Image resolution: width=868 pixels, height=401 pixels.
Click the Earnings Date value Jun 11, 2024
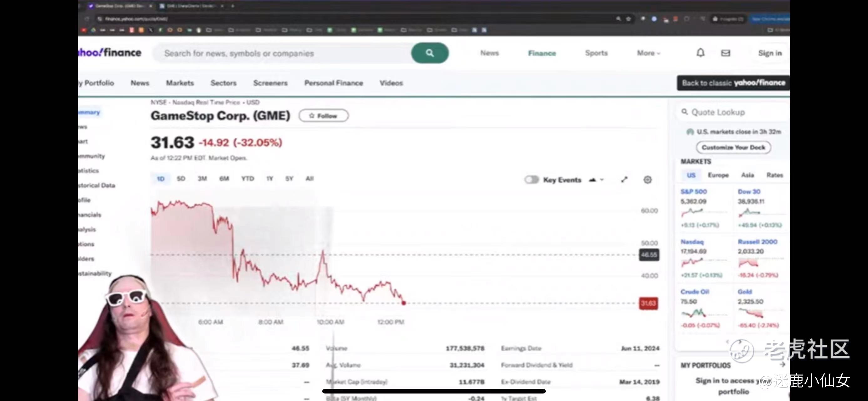640,348
